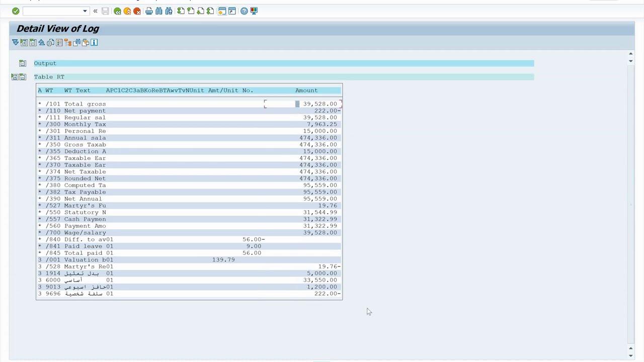Click the top scrollbar up arrow
The image size is (644, 362).
tap(631, 54)
